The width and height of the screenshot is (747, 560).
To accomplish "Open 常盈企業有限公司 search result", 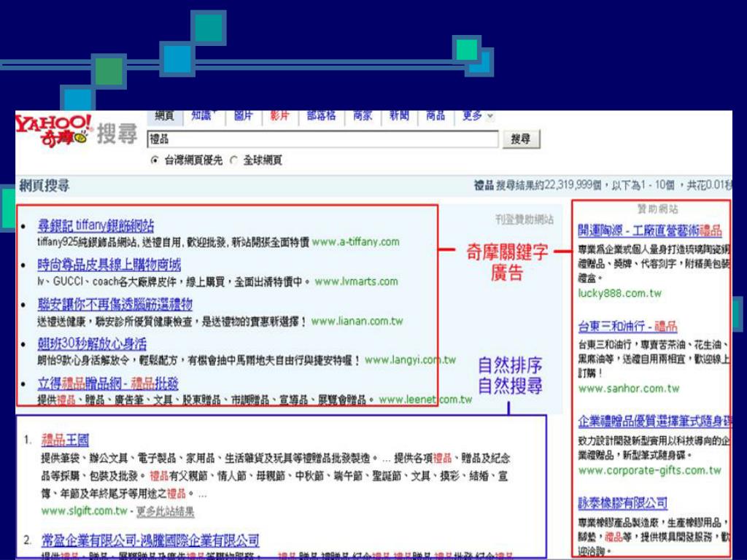I will (x=150, y=540).
